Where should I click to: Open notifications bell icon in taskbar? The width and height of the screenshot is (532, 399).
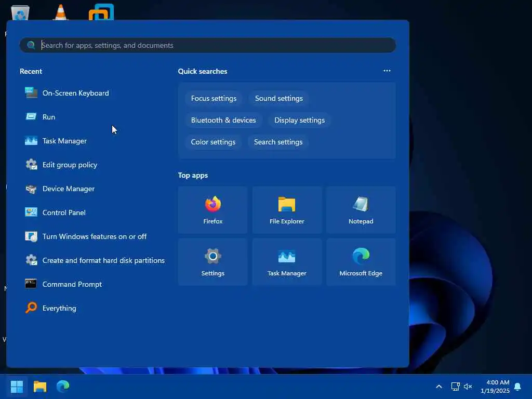click(517, 387)
